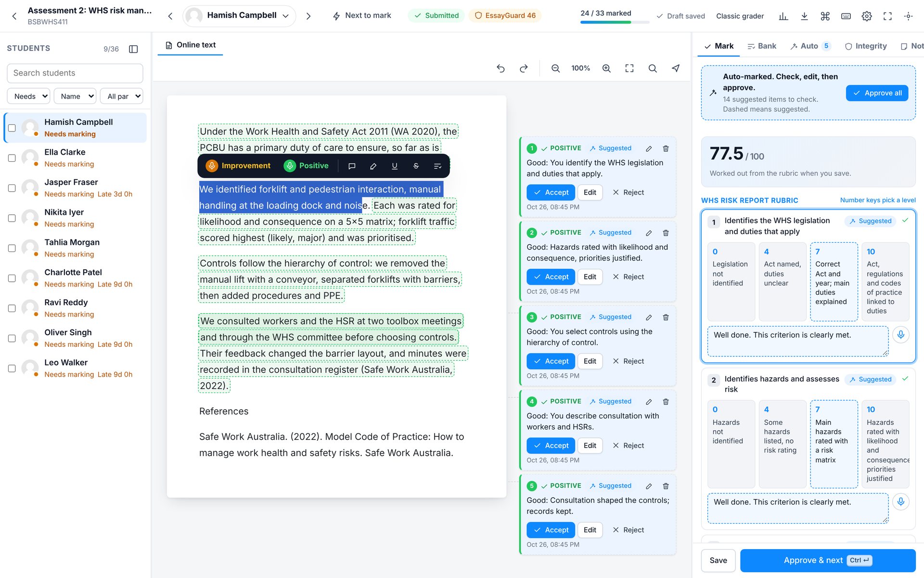Go to next student chevron
924x578 pixels.
308,16
